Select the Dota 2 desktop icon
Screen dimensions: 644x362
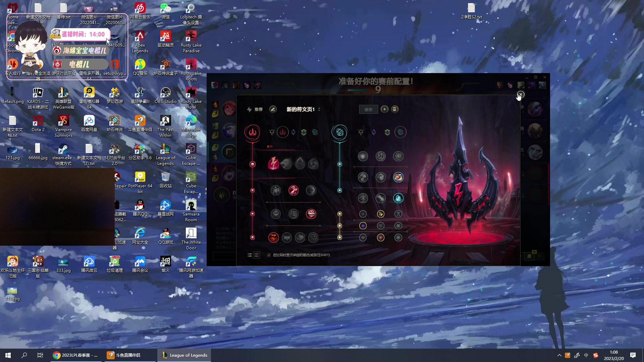[x=38, y=124]
